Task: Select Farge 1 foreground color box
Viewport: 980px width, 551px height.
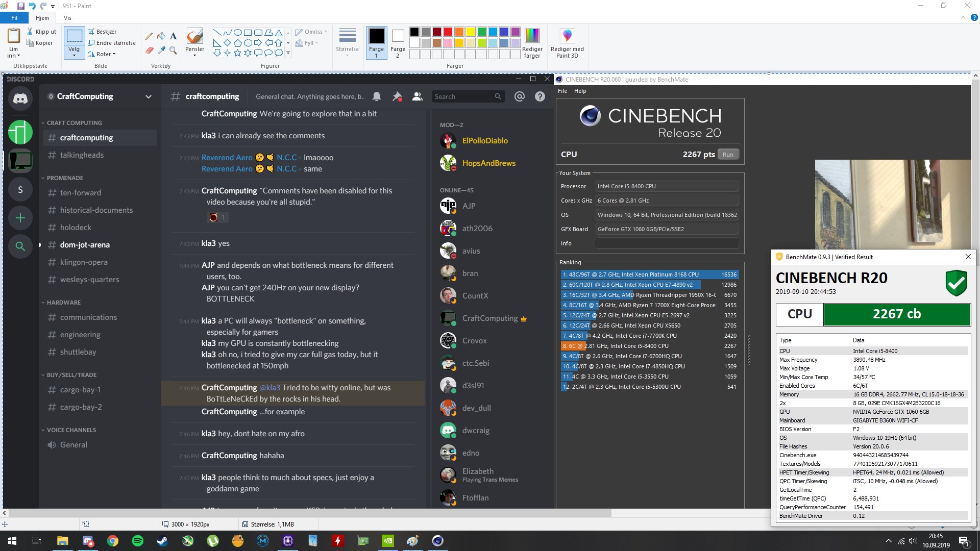Action: (x=376, y=42)
